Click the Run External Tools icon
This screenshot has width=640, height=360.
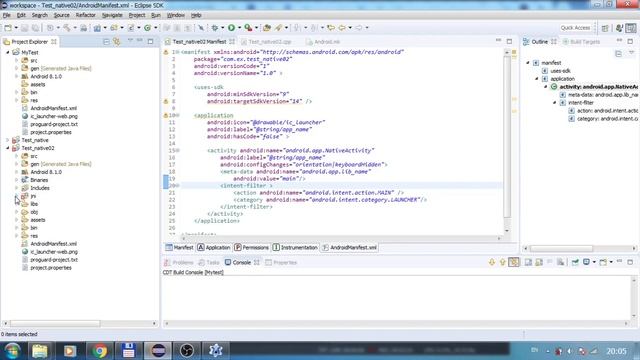point(248,28)
